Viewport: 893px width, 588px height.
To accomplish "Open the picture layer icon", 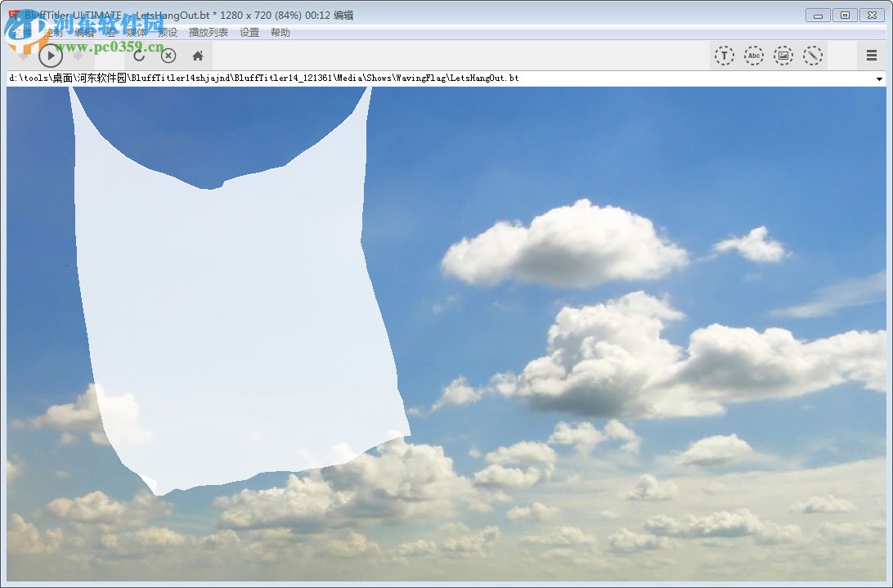I will (x=783, y=56).
